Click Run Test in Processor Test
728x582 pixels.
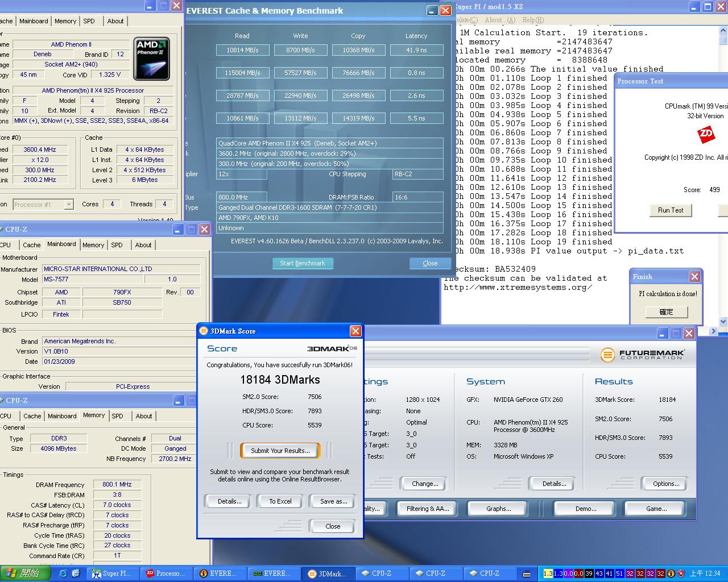(671, 210)
